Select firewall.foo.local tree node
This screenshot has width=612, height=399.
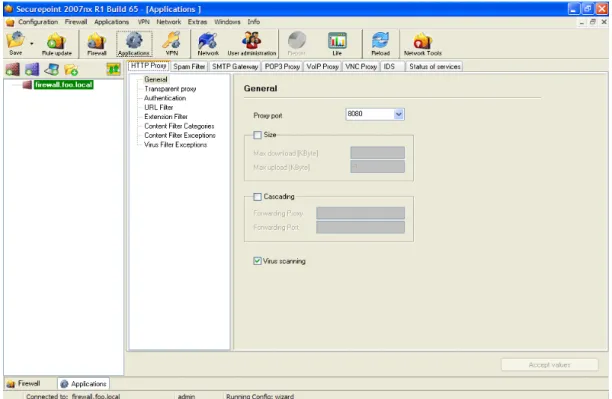click(x=64, y=85)
